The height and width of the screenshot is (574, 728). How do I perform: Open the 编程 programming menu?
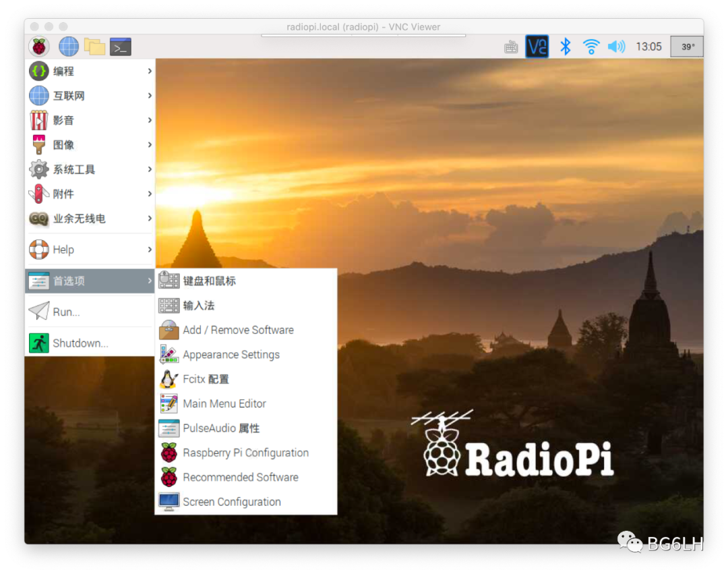click(90, 71)
